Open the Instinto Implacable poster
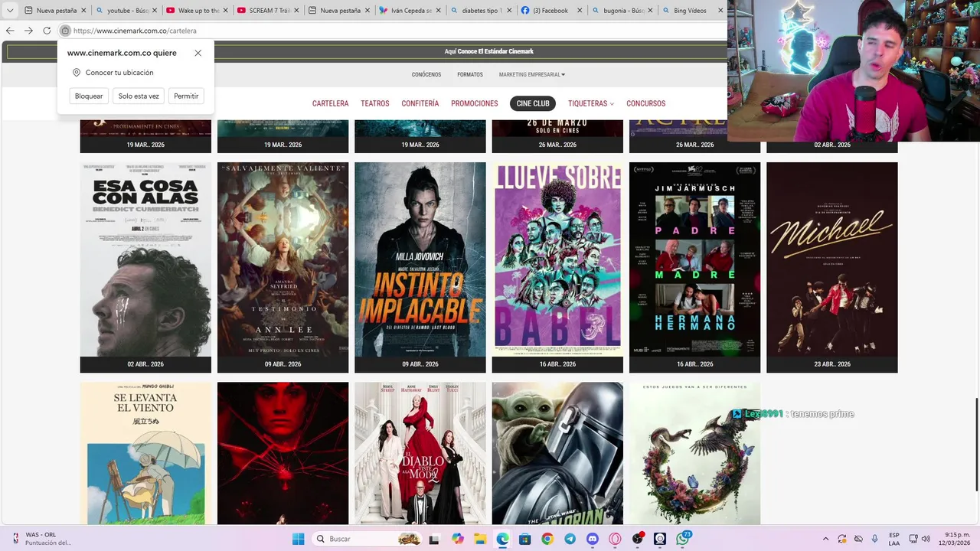 (x=420, y=259)
